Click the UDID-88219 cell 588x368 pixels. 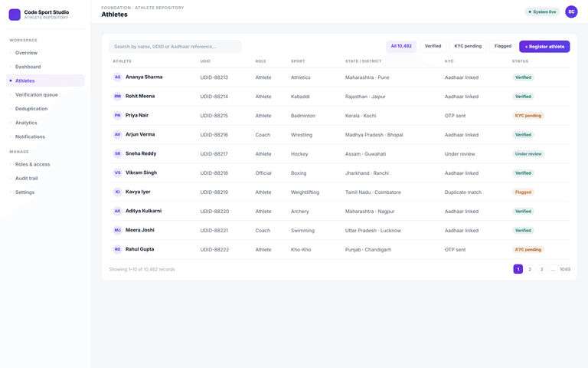click(214, 192)
